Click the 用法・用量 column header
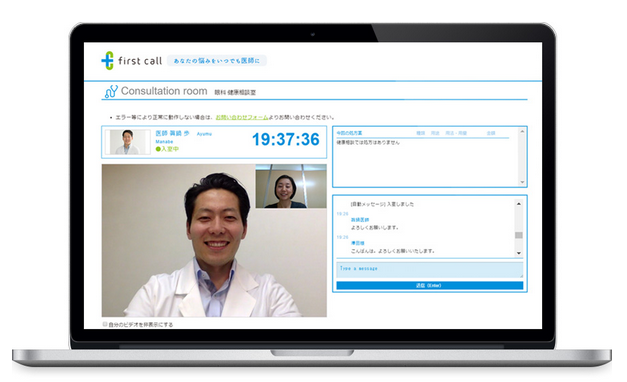627x382 pixels. [x=456, y=133]
